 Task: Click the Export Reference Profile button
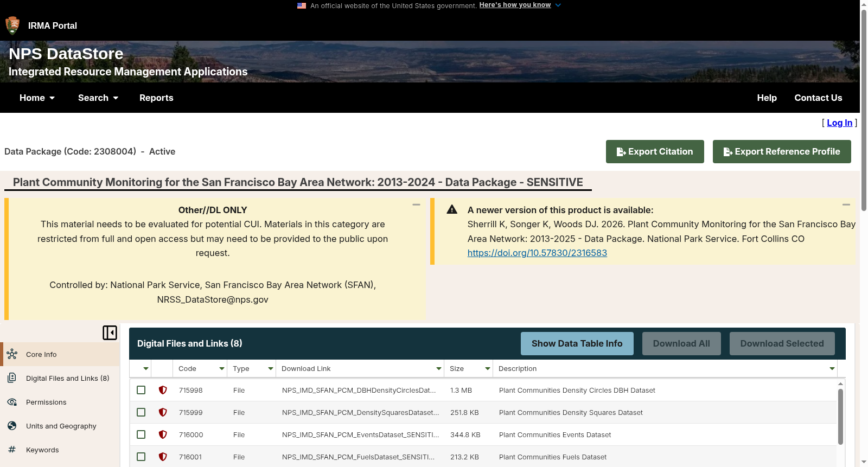click(782, 151)
